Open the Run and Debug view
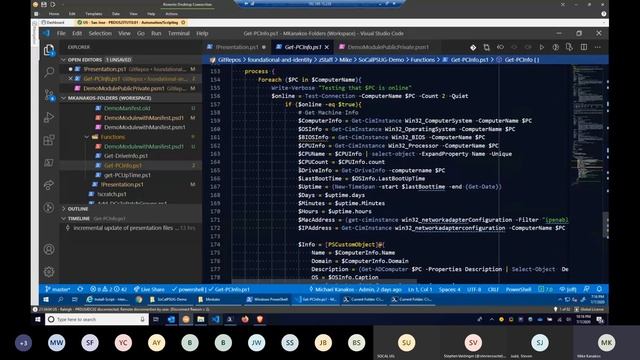The width and height of the screenshot is (640, 360). (49, 118)
